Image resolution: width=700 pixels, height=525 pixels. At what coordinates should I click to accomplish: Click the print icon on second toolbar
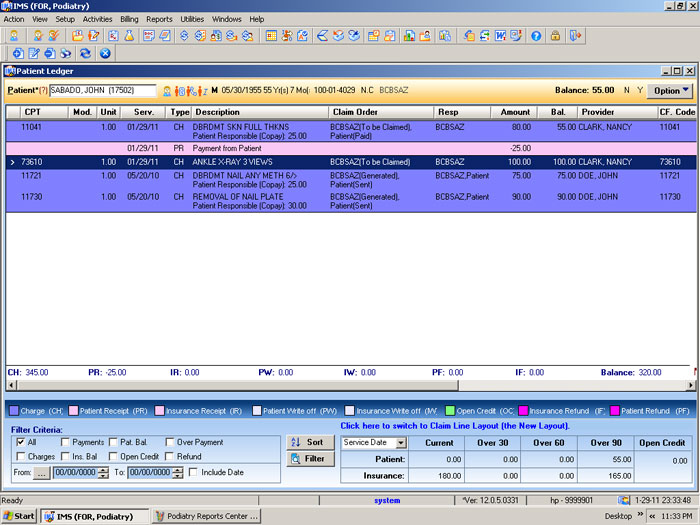(x=66, y=54)
